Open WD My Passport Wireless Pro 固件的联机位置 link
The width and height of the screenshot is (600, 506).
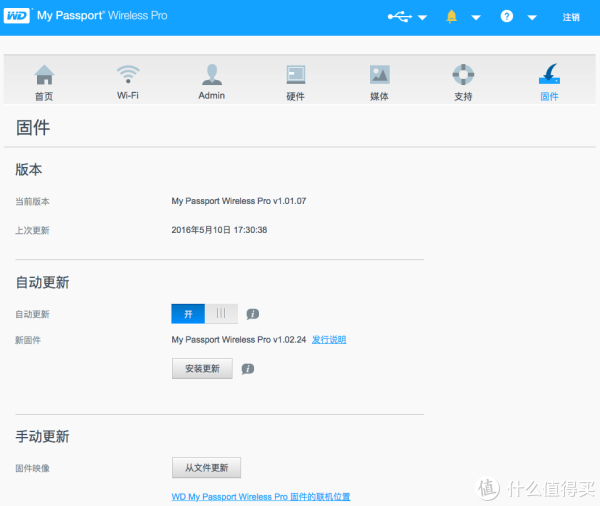coord(261,497)
